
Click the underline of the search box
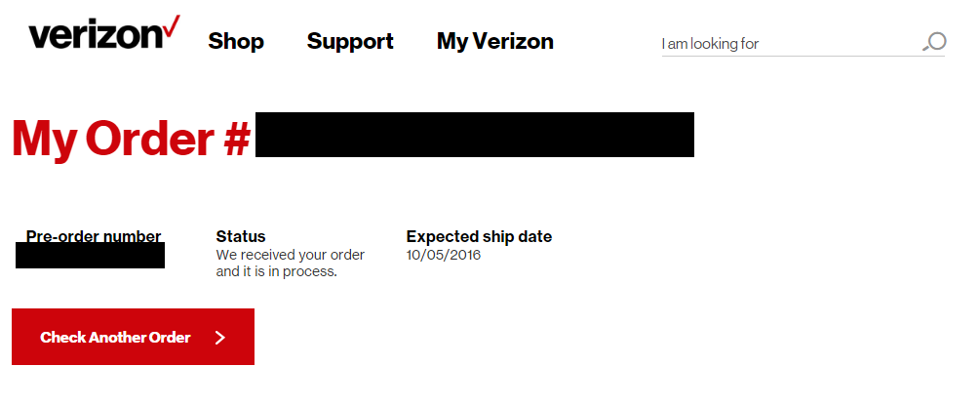(x=804, y=57)
